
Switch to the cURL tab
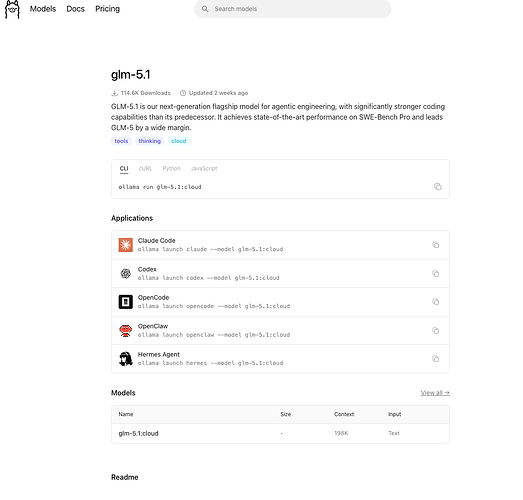(x=145, y=168)
